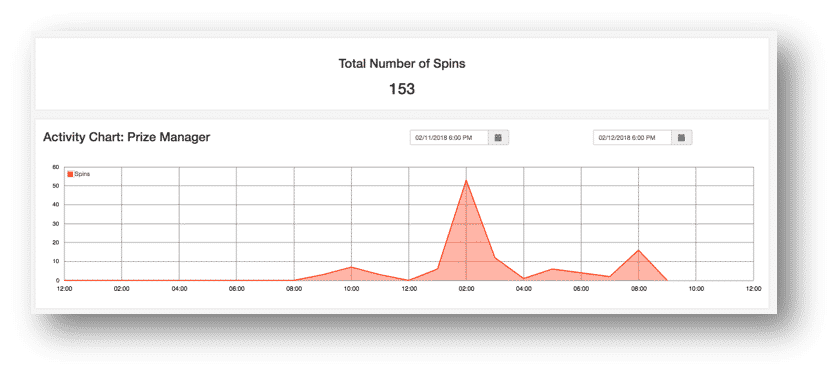839x376 pixels.
Task: Click the 08:00 axis label beneath the 16-spin peak
Action: point(638,288)
